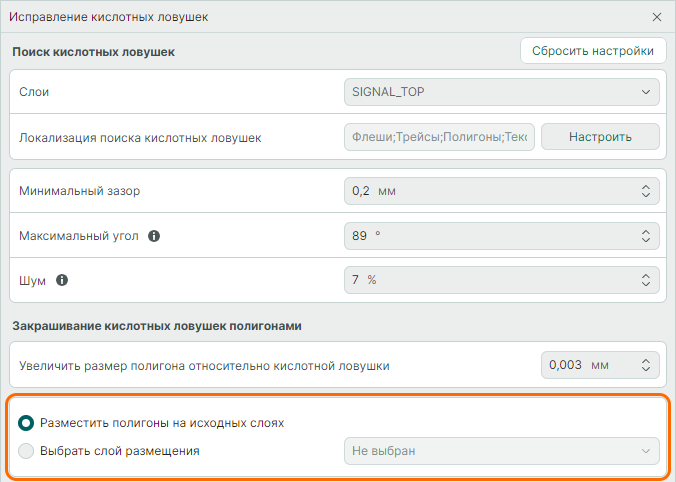Screen dimensions: 676x482
Task: Click Сбросить настройки button
Action: pyautogui.click(x=593, y=51)
